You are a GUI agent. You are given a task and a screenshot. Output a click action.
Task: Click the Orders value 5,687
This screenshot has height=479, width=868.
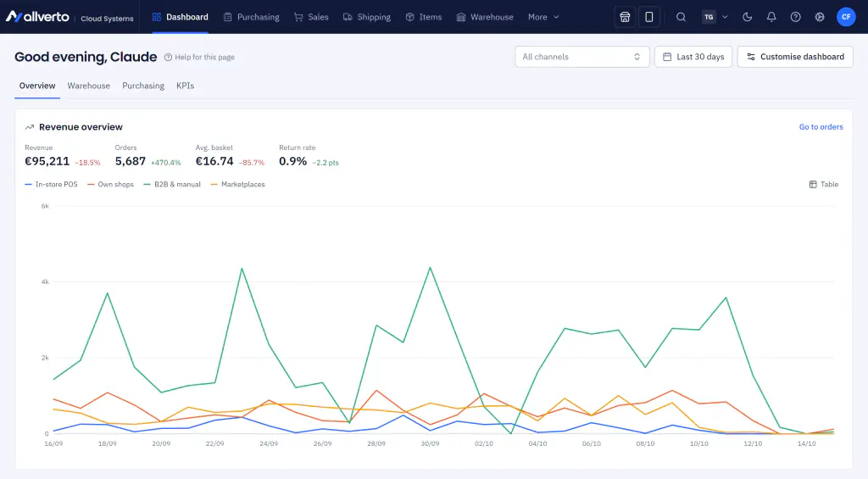(x=130, y=161)
